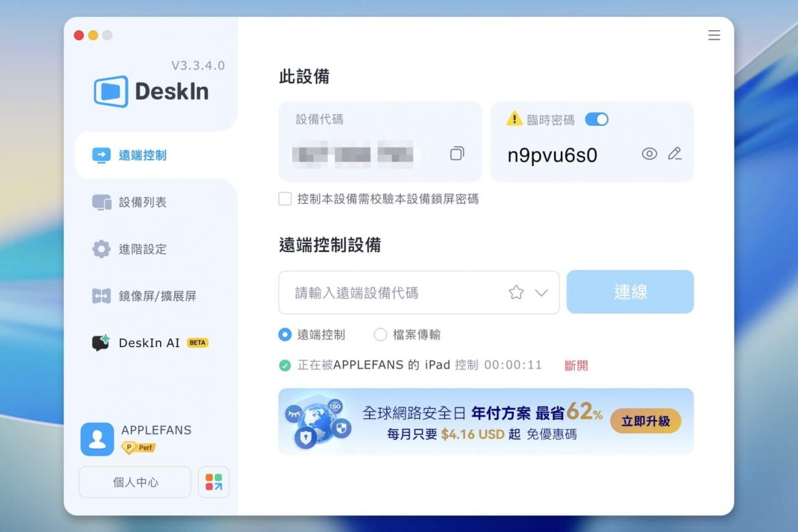The width and height of the screenshot is (798, 532).
Task: Expand the remote device code dropdown arrow
Action: 541,293
